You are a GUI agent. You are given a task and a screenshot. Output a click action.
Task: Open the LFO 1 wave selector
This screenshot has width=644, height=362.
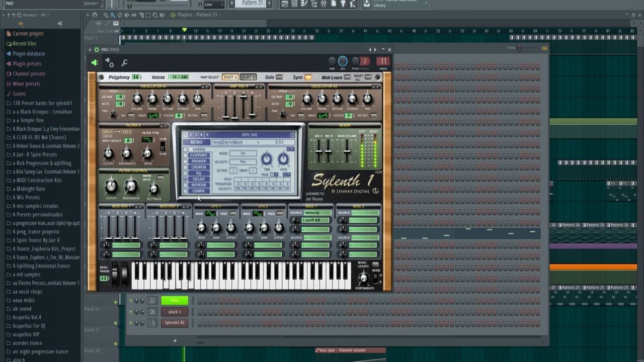(x=210, y=214)
